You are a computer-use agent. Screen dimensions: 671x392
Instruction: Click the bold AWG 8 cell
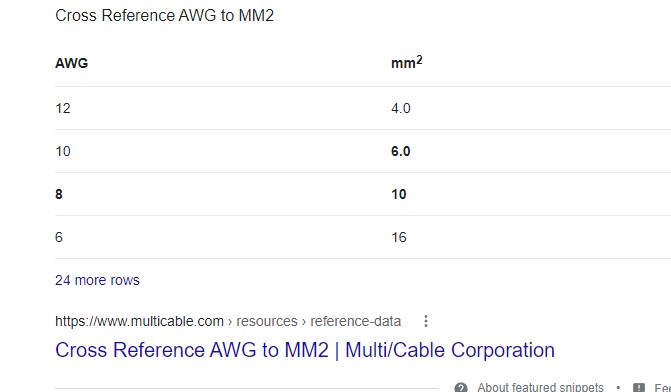point(59,194)
